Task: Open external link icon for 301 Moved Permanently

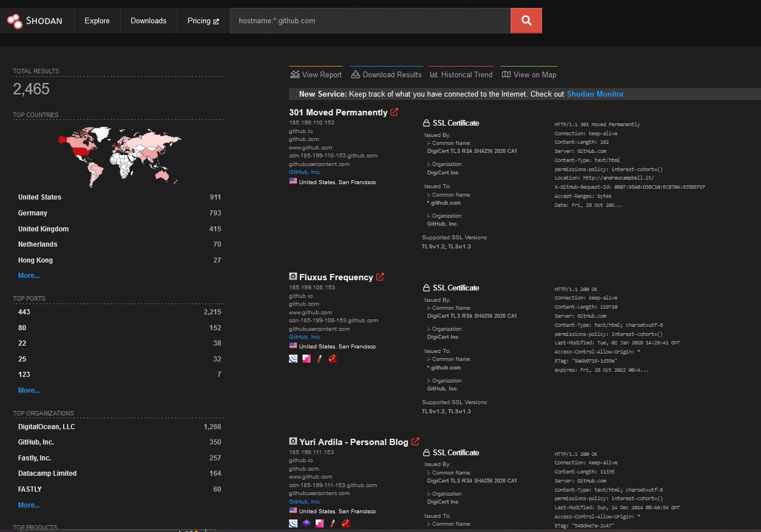Action: pyautogui.click(x=394, y=112)
